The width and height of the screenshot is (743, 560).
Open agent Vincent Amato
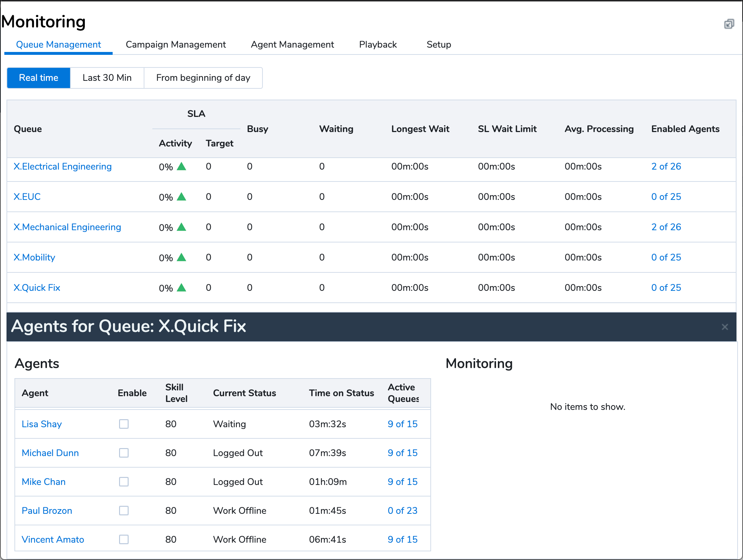(x=53, y=539)
